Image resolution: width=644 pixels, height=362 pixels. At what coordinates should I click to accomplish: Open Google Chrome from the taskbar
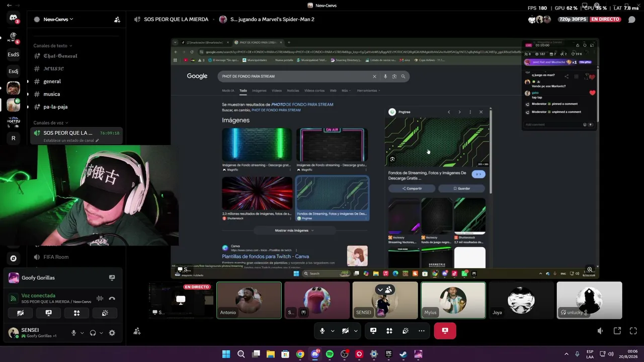(x=300, y=354)
